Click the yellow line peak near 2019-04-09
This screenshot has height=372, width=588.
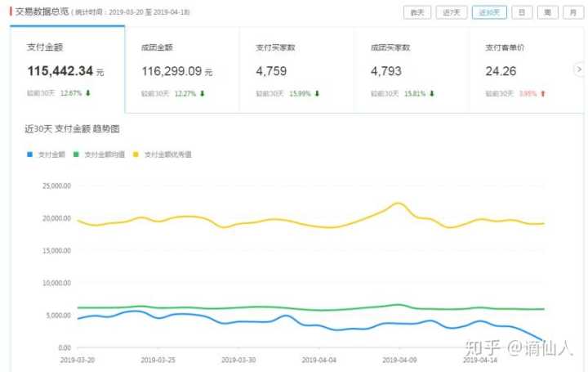pos(398,203)
